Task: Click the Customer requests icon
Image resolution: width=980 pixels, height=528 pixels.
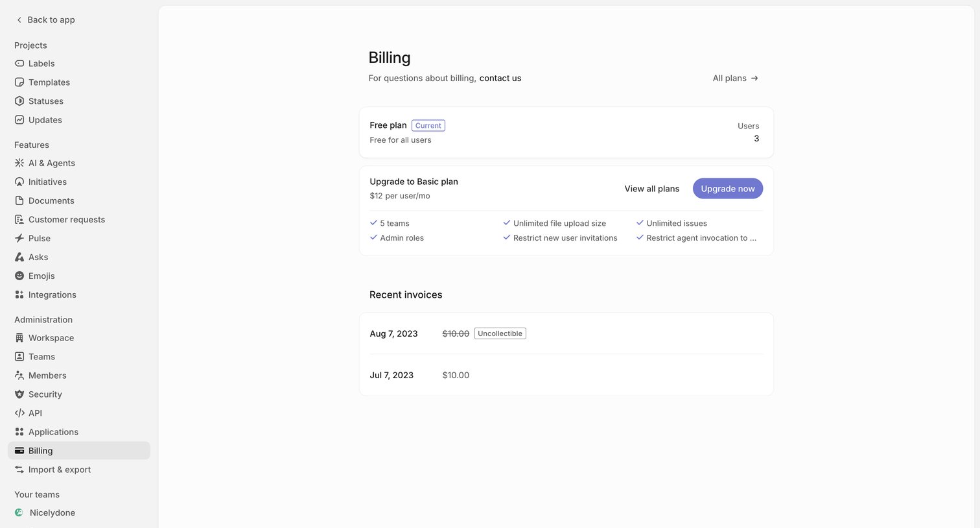Action: [x=19, y=219]
